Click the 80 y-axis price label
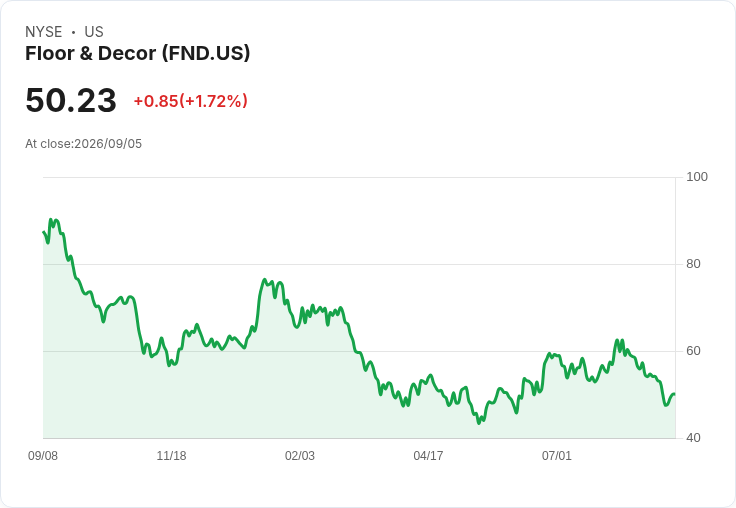Screen dimensions: 736x508 pyautogui.click(x=693, y=264)
